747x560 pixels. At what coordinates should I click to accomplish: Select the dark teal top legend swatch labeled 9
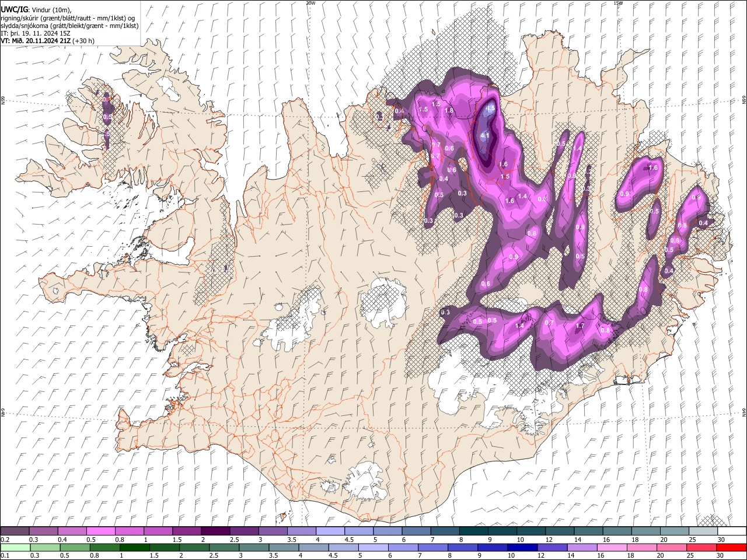point(502,531)
